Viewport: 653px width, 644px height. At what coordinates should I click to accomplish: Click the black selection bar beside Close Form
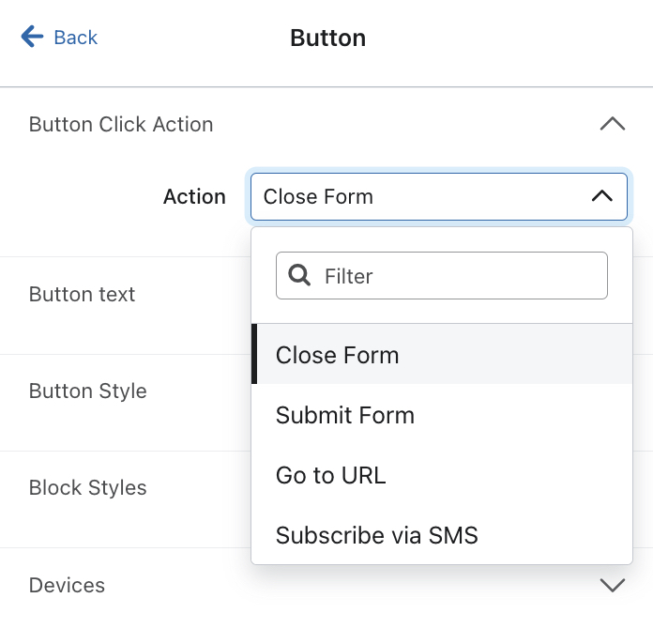254,355
